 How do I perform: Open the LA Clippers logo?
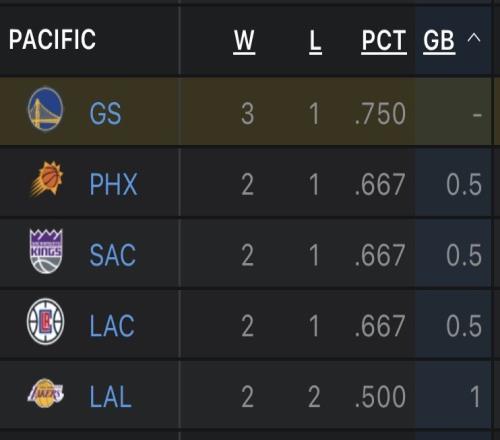pos(45,321)
